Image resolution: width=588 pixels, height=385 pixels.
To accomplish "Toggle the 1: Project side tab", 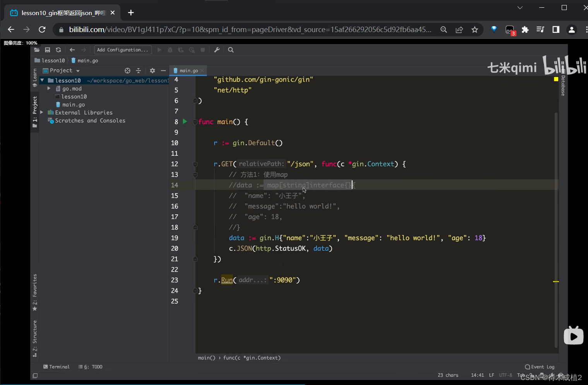I will click(35, 112).
